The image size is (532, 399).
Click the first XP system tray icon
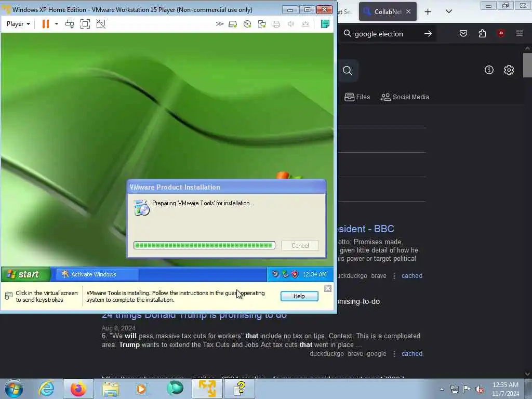click(x=275, y=274)
